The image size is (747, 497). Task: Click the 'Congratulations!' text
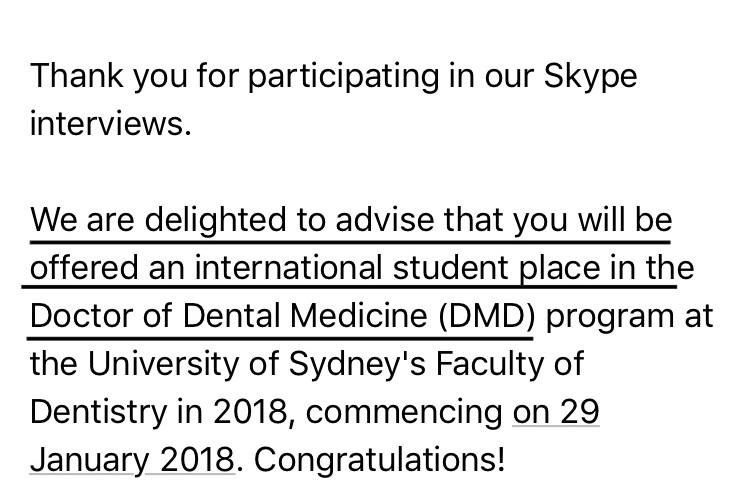click(379, 460)
